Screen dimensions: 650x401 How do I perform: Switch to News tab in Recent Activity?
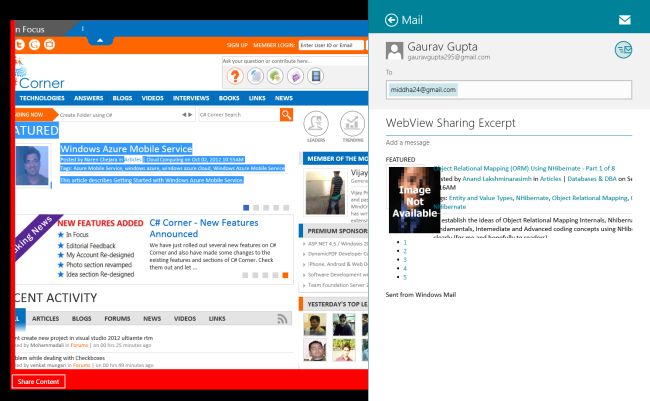point(152,318)
